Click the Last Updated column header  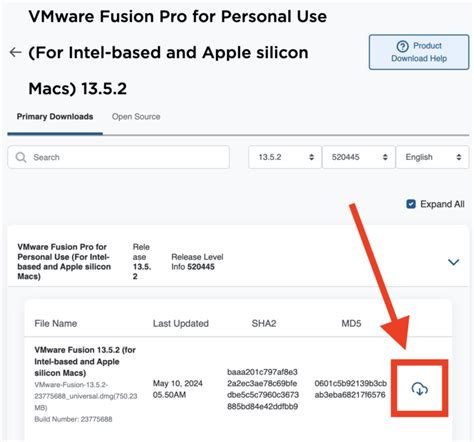click(181, 323)
